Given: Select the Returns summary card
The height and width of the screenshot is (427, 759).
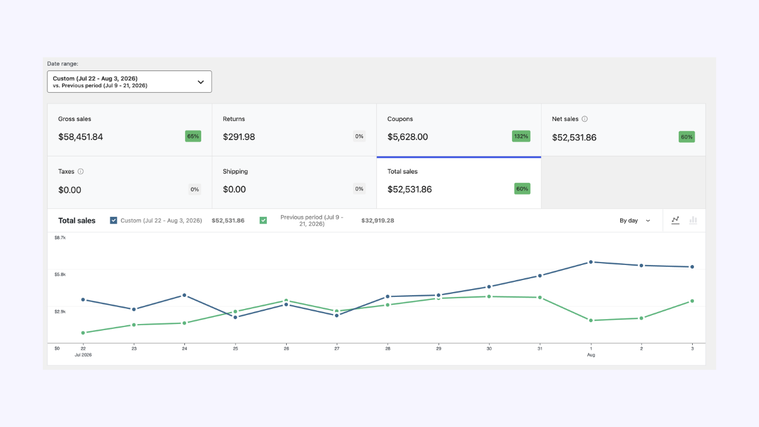Looking at the screenshot, I should 294,130.
